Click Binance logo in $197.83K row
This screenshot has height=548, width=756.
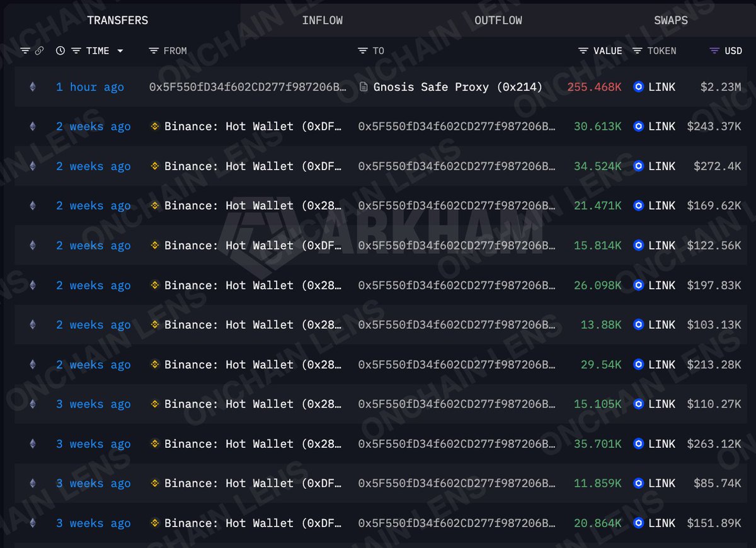(155, 285)
